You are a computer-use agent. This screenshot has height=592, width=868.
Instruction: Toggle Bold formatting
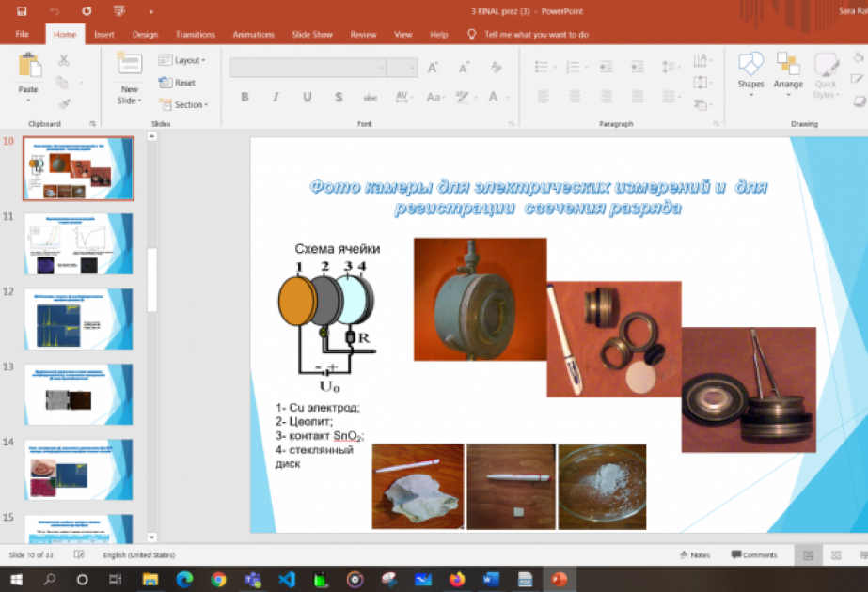click(x=245, y=98)
